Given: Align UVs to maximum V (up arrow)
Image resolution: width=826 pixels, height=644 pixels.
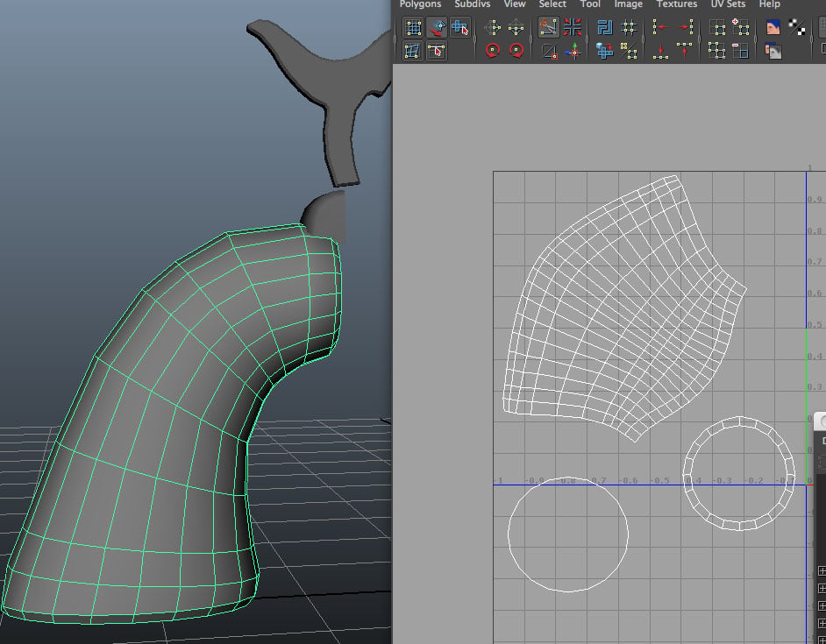Looking at the screenshot, I should click(x=684, y=51).
